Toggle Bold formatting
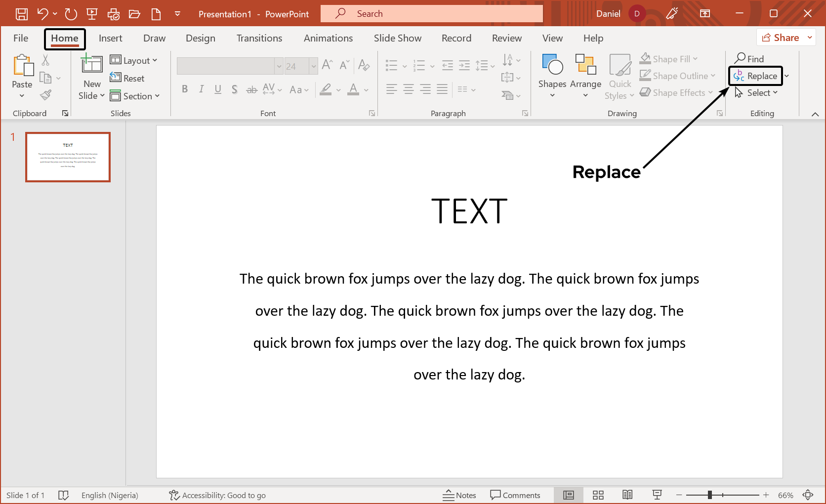The image size is (826, 504). click(x=185, y=89)
